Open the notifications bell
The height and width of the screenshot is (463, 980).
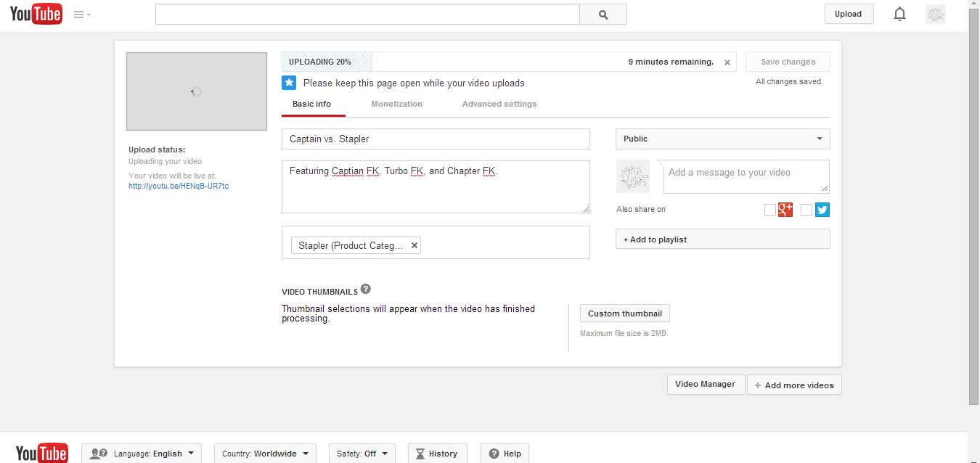click(x=899, y=15)
